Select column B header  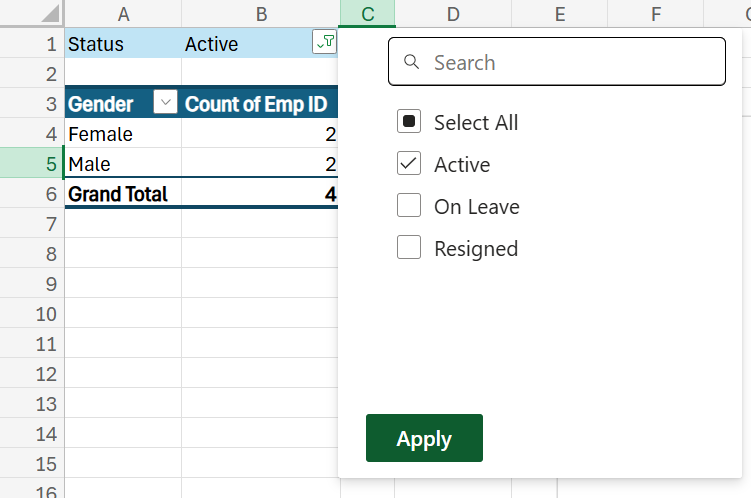261,14
